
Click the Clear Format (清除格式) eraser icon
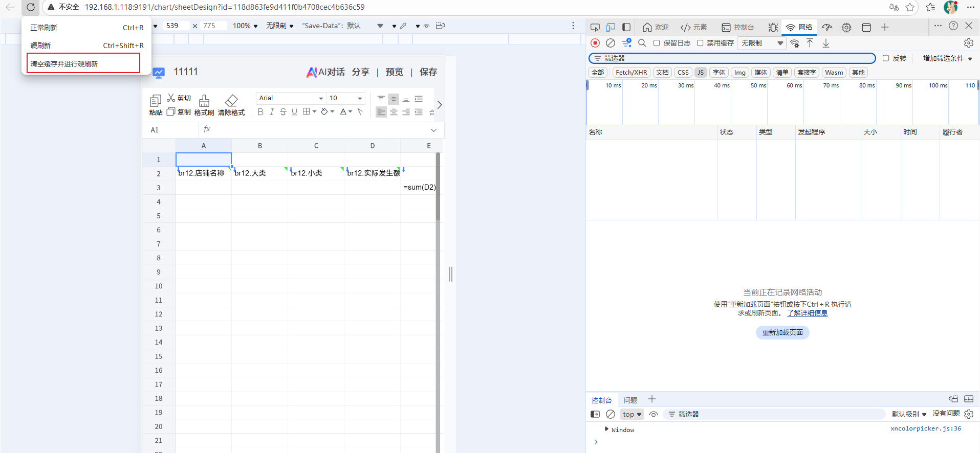coord(231,101)
